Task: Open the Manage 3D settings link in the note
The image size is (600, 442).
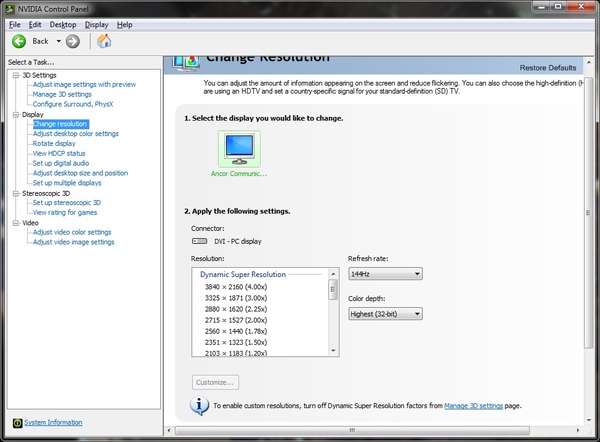Action: click(x=473, y=406)
